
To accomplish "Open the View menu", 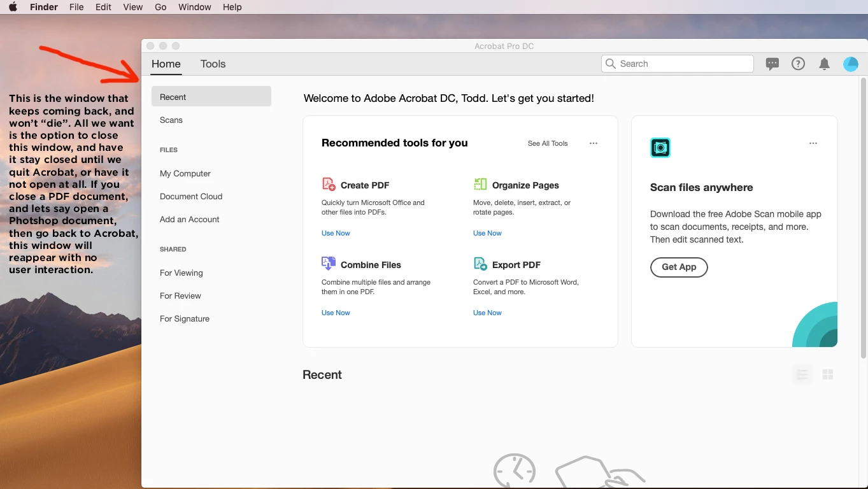I will (133, 7).
